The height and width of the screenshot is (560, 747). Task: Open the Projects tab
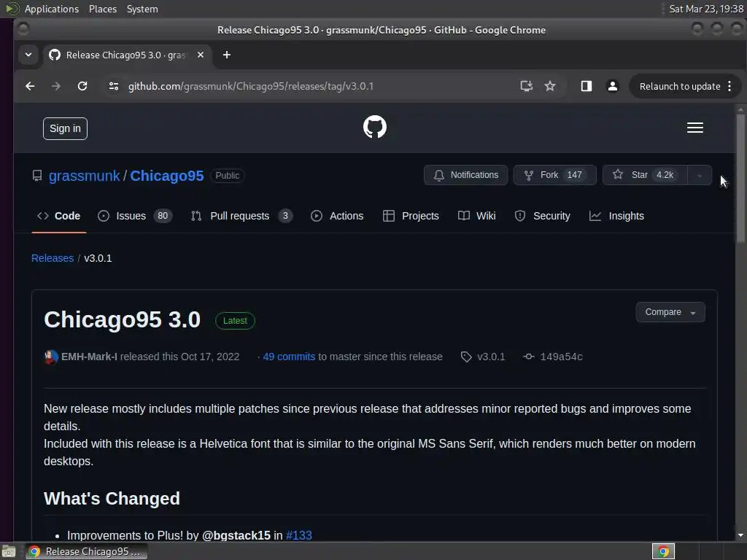point(411,216)
